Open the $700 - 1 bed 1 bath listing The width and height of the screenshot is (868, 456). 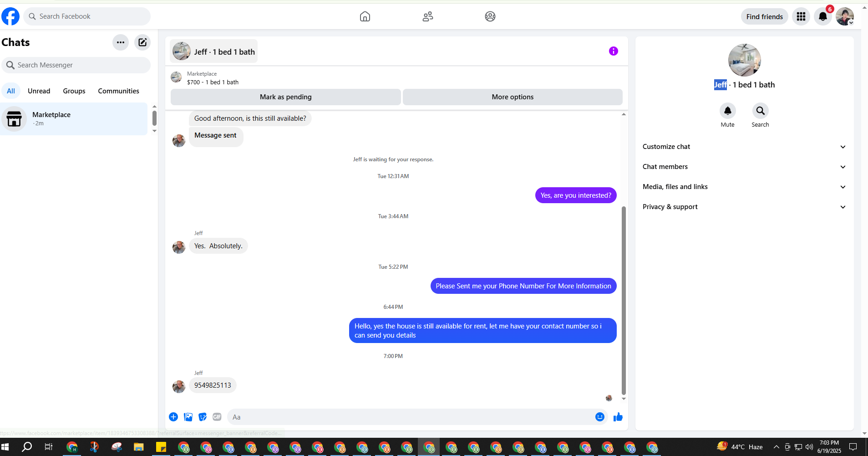tap(213, 82)
